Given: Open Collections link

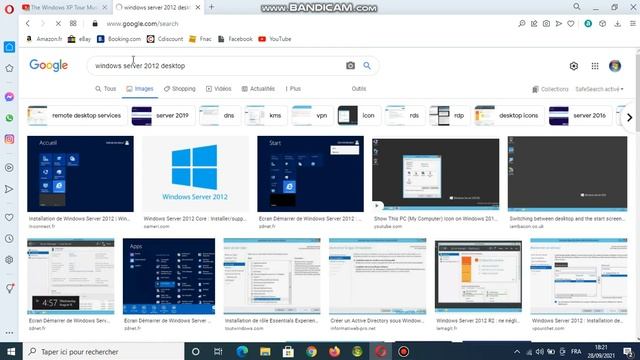Looking at the screenshot, I should click(x=550, y=89).
